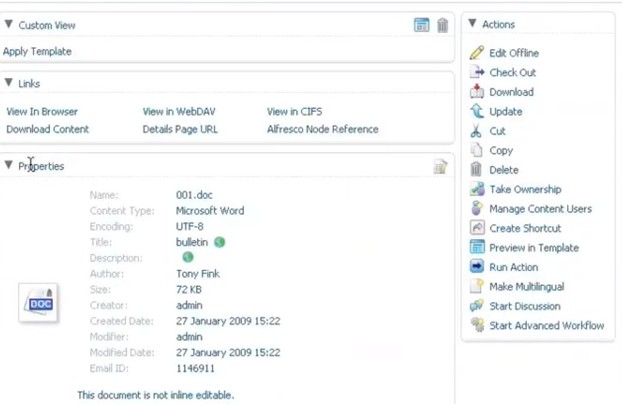Click the Download action icon

(x=477, y=92)
